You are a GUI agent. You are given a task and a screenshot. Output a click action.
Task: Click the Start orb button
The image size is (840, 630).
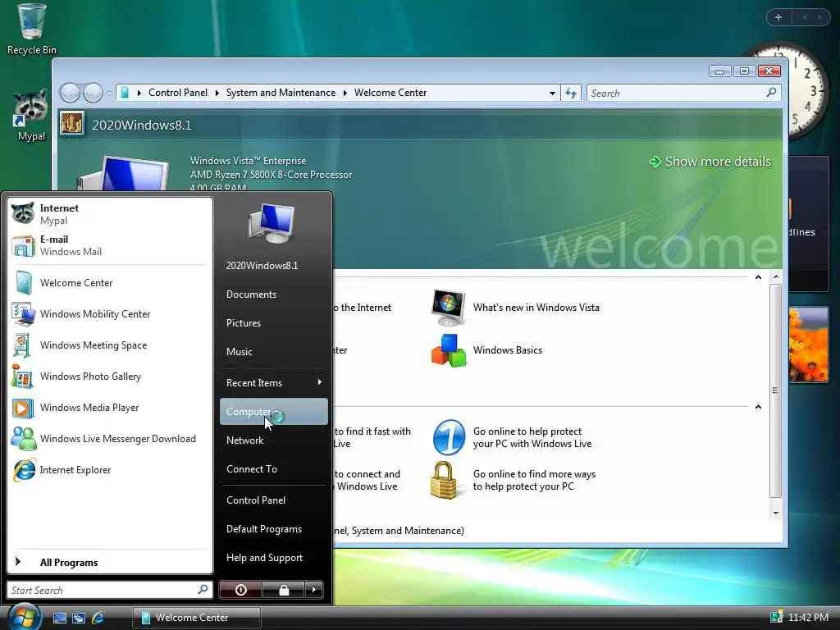[23, 616]
